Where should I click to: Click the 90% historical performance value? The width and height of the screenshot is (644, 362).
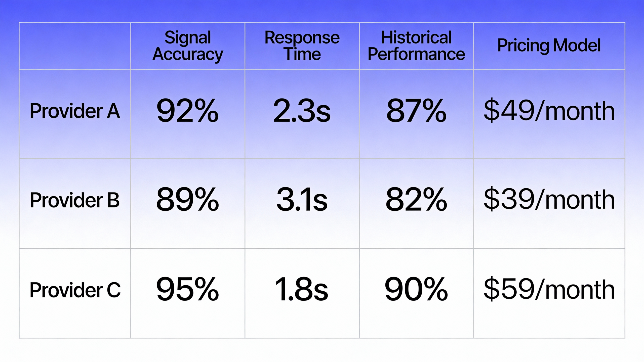pos(416,289)
